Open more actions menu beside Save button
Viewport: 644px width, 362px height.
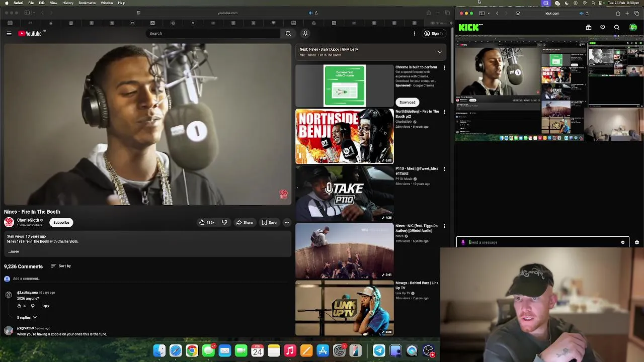pyautogui.click(x=287, y=222)
